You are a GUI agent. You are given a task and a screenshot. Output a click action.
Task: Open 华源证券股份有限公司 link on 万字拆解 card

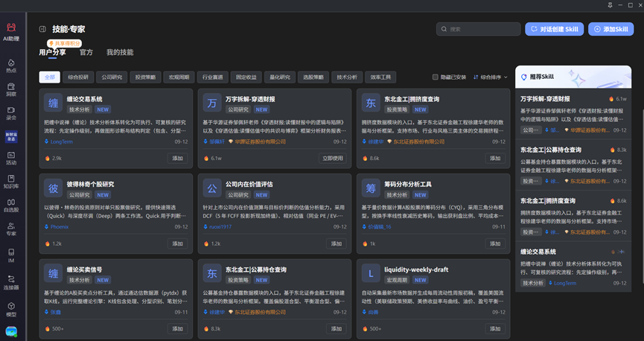point(260,141)
